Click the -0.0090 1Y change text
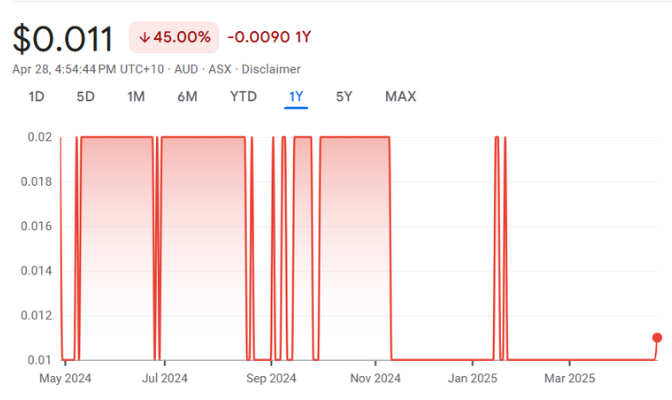Screen dimensions: 672x400 coord(269,37)
